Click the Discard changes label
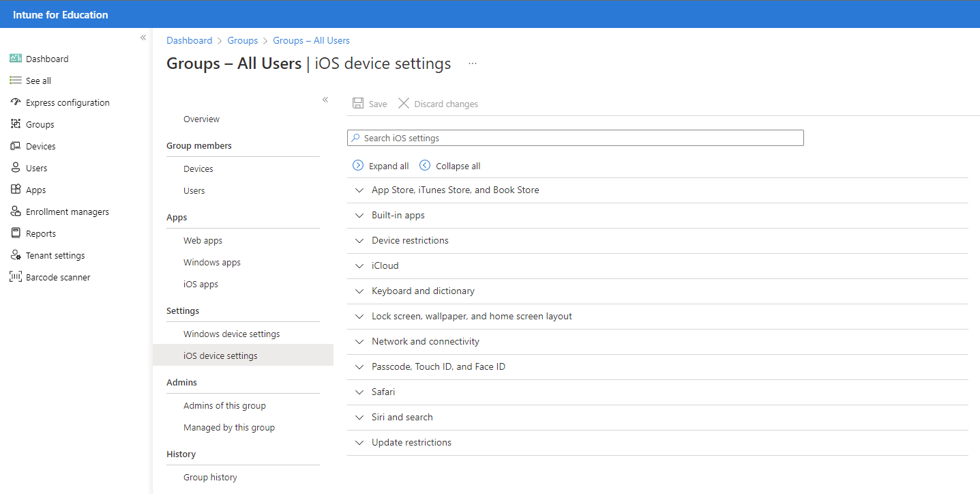Screen dimensions: 980x494 [x=446, y=104]
